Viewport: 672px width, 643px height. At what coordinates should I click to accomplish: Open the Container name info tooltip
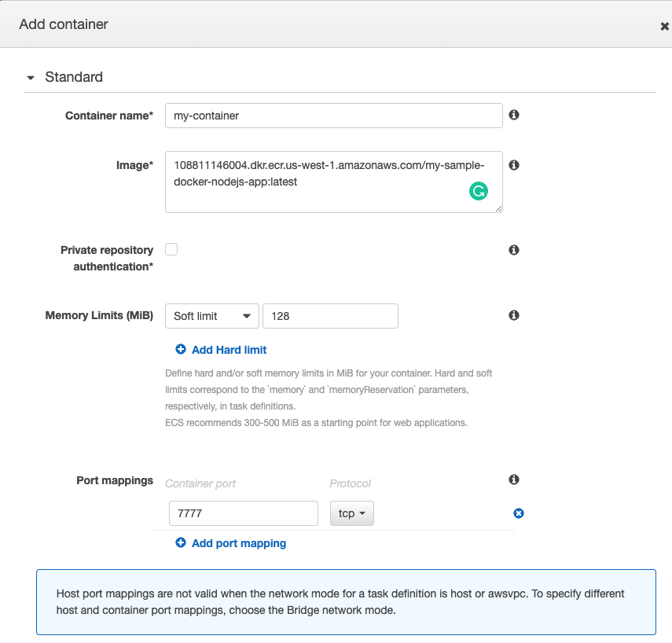pyautogui.click(x=513, y=115)
